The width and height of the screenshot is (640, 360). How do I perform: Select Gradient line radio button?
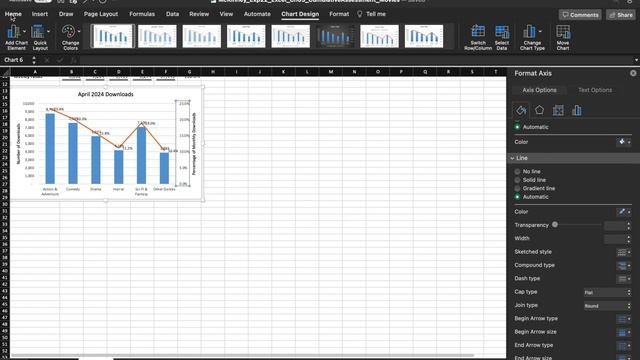pyautogui.click(x=517, y=188)
